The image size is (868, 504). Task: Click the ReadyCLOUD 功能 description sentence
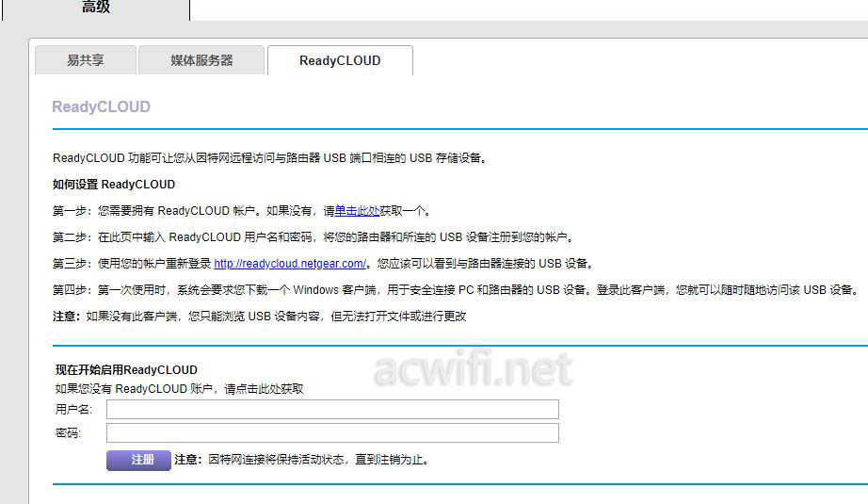[271, 158]
